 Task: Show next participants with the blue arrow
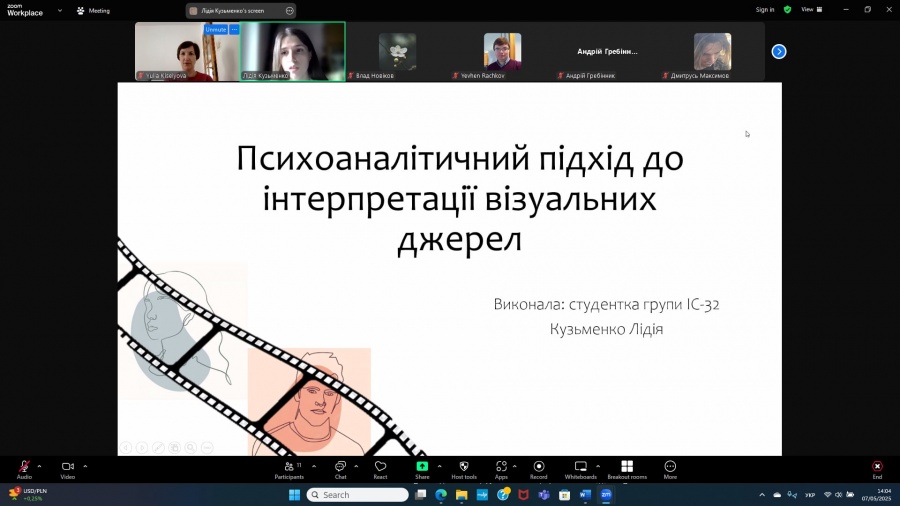[779, 52]
